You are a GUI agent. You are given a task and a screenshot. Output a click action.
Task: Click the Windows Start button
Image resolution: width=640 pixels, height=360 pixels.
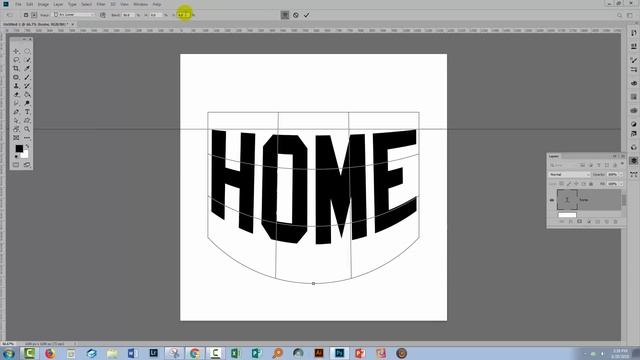tap(8, 353)
